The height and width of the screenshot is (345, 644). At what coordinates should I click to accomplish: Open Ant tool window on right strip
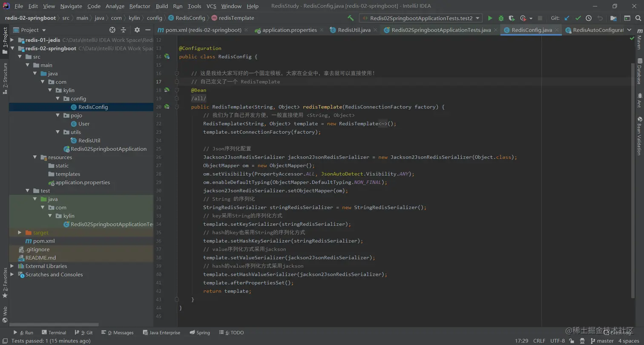click(639, 100)
